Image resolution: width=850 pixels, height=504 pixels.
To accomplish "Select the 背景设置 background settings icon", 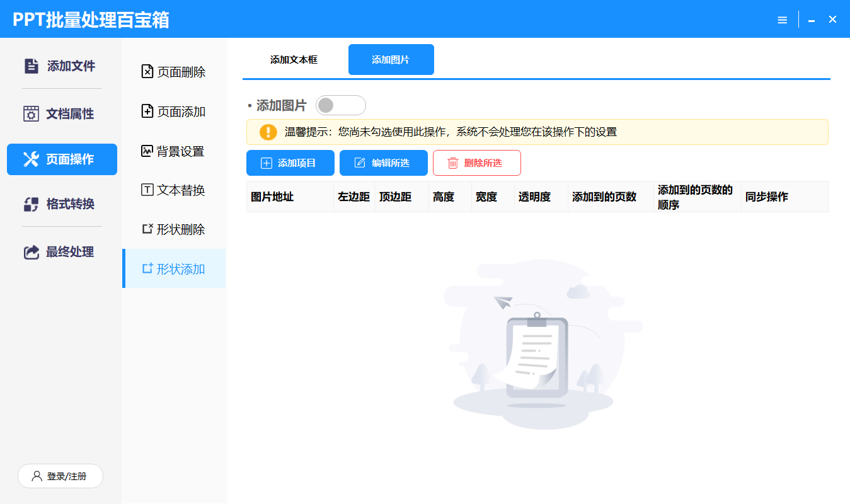I will [x=147, y=151].
